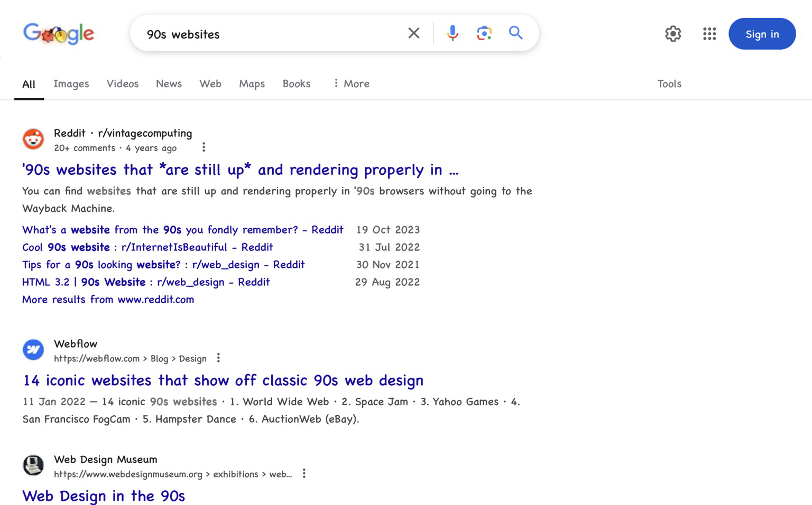This screenshot has height=505, width=812.
Task: Click the magnifying glass search button
Action: [x=516, y=33]
